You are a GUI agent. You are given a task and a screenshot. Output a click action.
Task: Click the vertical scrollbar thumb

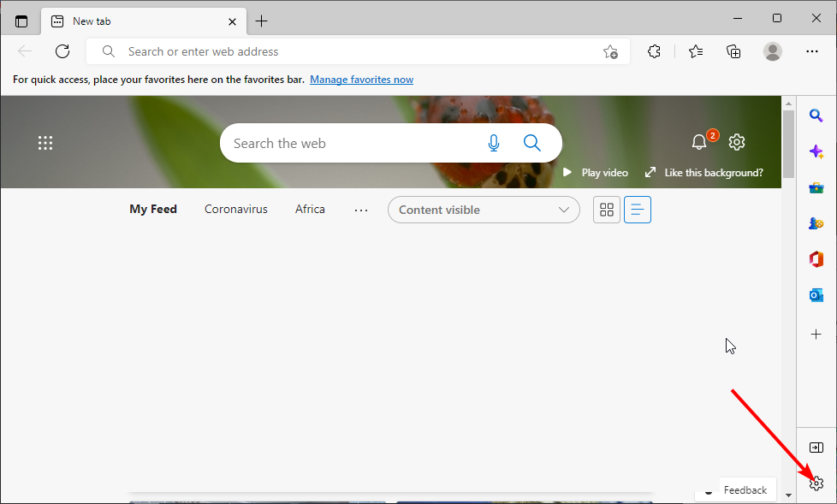pos(788,144)
